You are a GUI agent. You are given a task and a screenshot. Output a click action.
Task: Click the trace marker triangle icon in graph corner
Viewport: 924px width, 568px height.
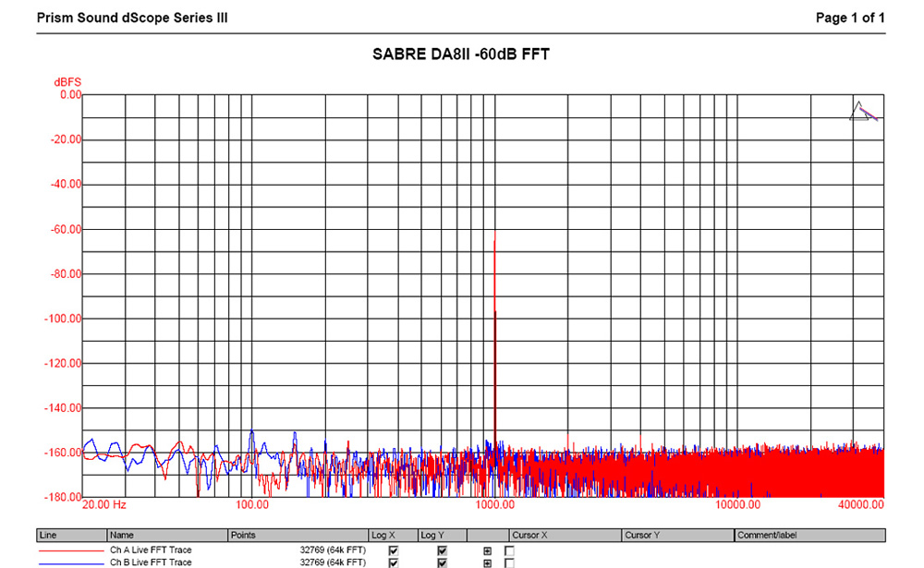point(863,111)
